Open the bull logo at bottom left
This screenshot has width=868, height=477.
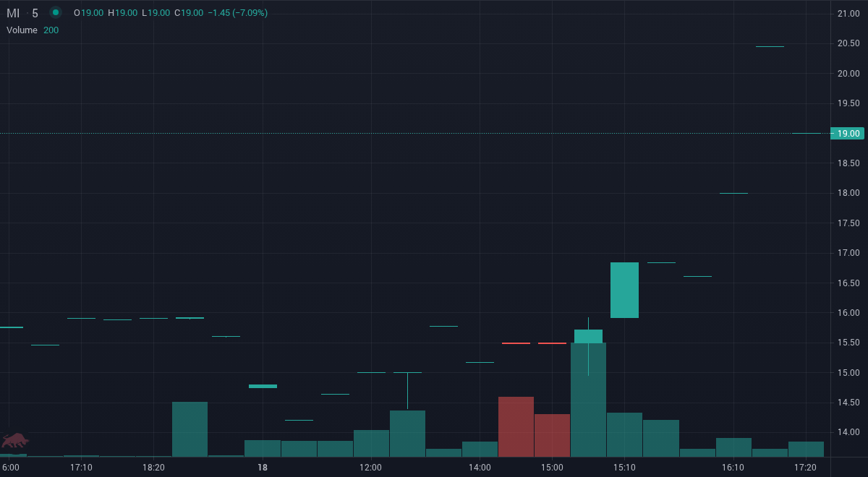pos(15,439)
